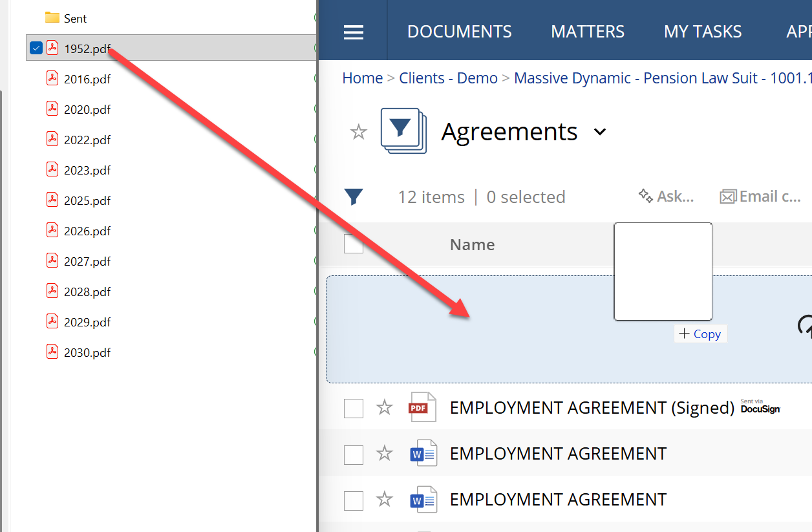
Task: Click the Word icon of the last Employment Agreement
Action: tap(423, 500)
